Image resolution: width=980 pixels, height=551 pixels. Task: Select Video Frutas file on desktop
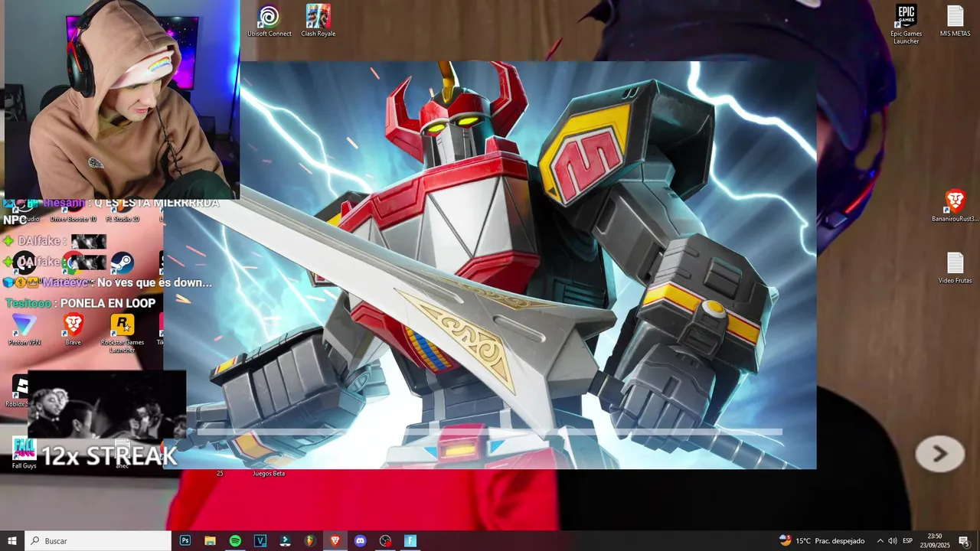click(955, 268)
